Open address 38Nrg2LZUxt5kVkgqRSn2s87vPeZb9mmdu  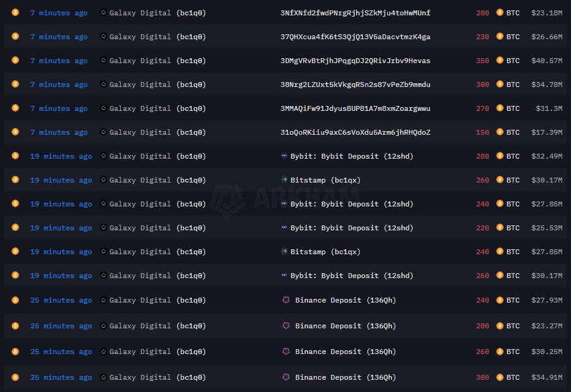coord(355,85)
